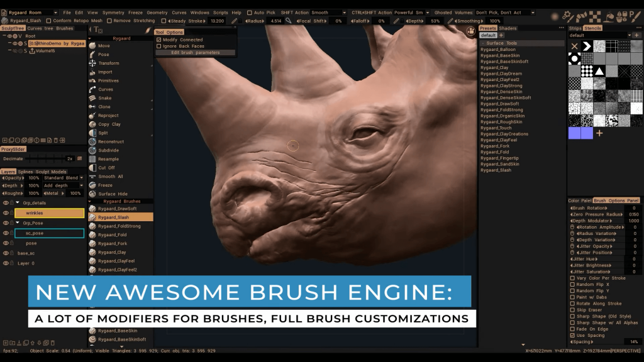644x362 pixels.
Task: Choose the Rygaard_Fork brush icon
Action: [x=92, y=243]
